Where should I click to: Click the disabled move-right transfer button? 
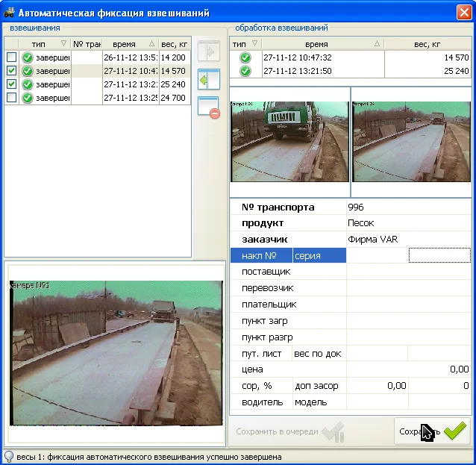click(x=208, y=52)
